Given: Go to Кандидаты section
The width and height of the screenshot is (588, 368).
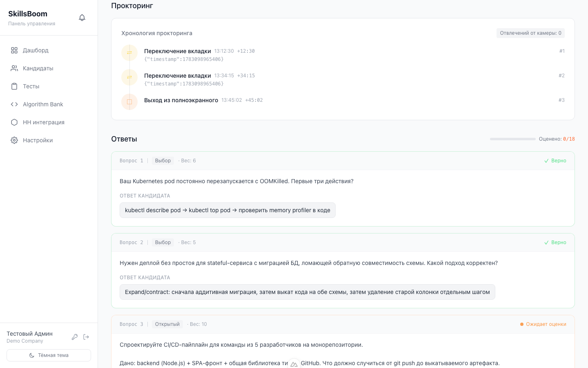Looking at the screenshot, I should (49, 68).
